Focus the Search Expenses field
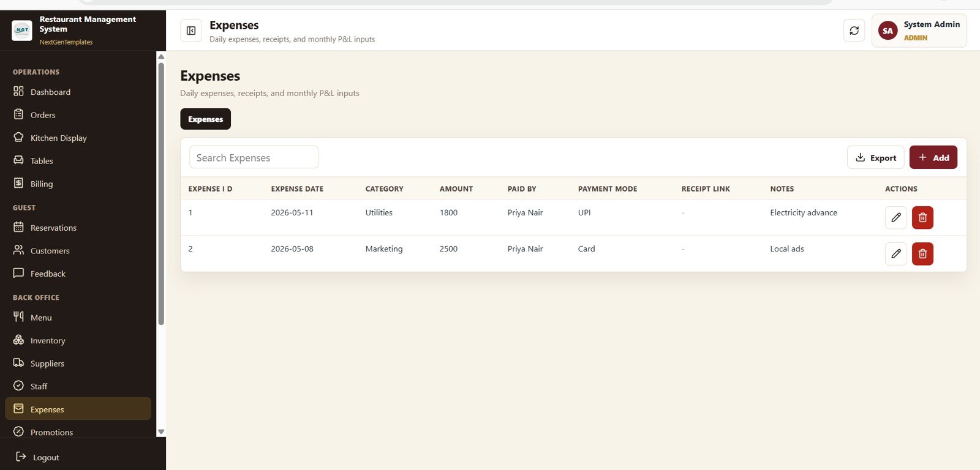 [x=254, y=157]
